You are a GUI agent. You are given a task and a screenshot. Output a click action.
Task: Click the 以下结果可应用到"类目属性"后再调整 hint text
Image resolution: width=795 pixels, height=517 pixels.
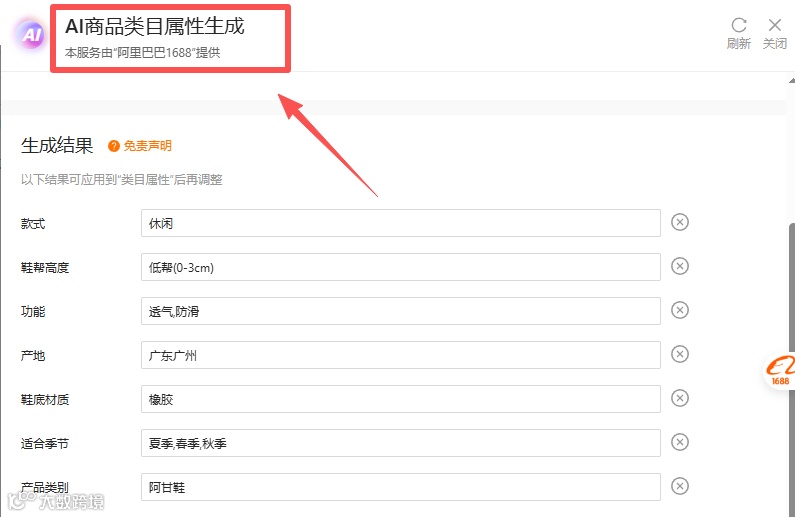pos(122,180)
